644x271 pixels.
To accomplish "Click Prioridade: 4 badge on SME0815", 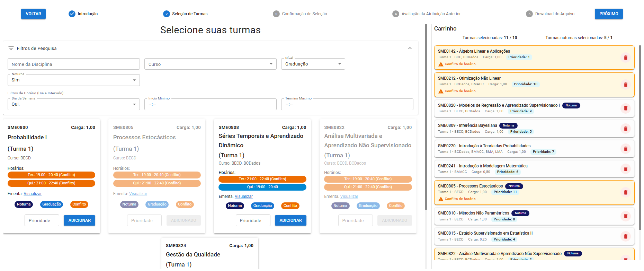I will point(504,239).
